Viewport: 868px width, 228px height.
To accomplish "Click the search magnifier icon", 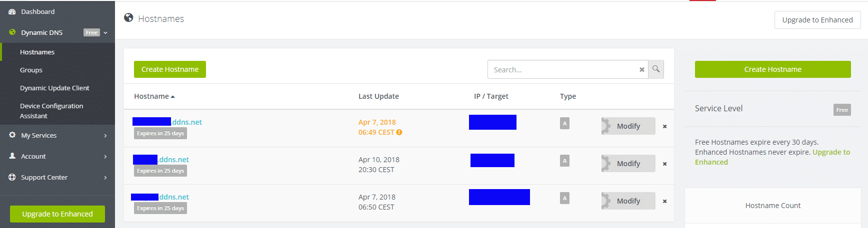I will [x=656, y=69].
